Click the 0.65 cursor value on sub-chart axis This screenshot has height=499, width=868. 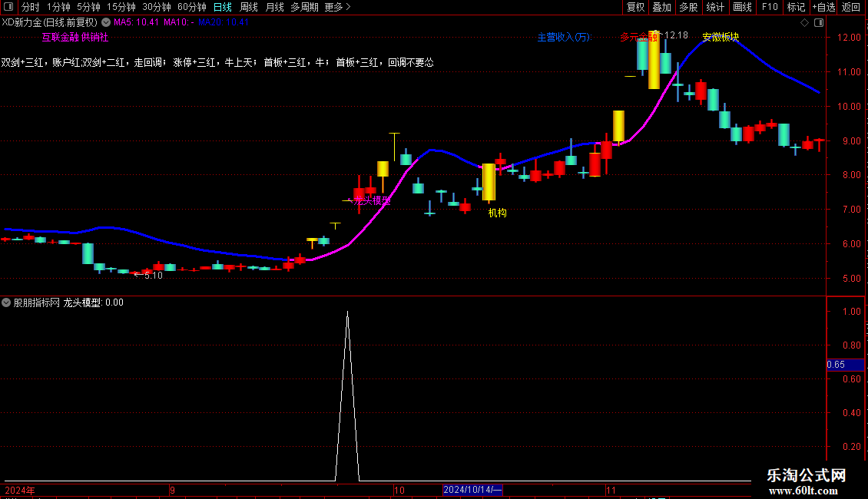pyautogui.click(x=845, y=365)
